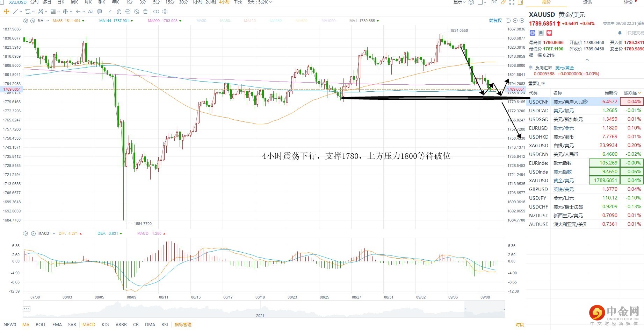Set a price alert with the bell icon
The image size is (644, 330).
tap(620, 33)
